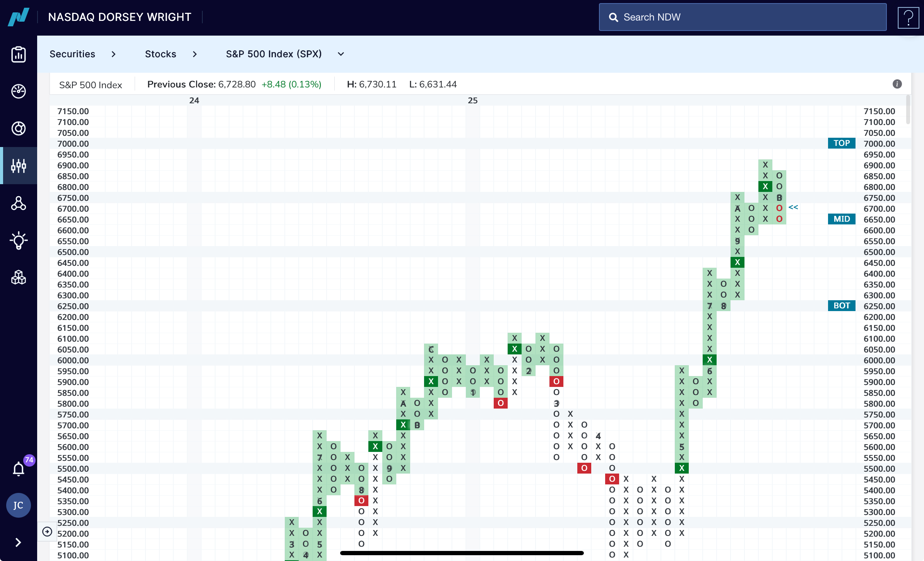The height and width of the screenshot is (561, 924).
Task: Click the lightbulb ideas sidebar icon
Action: (x=19, y=241)
